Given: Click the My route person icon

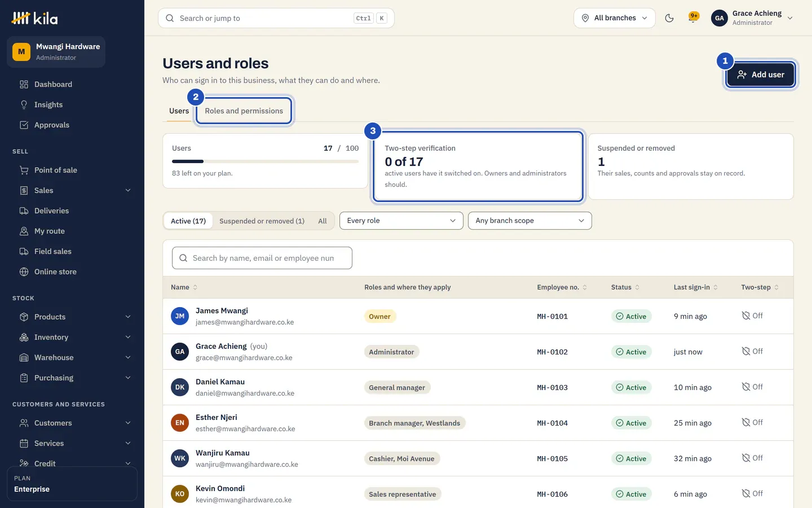Looking at the screenshot, I should tap(24, 231).
